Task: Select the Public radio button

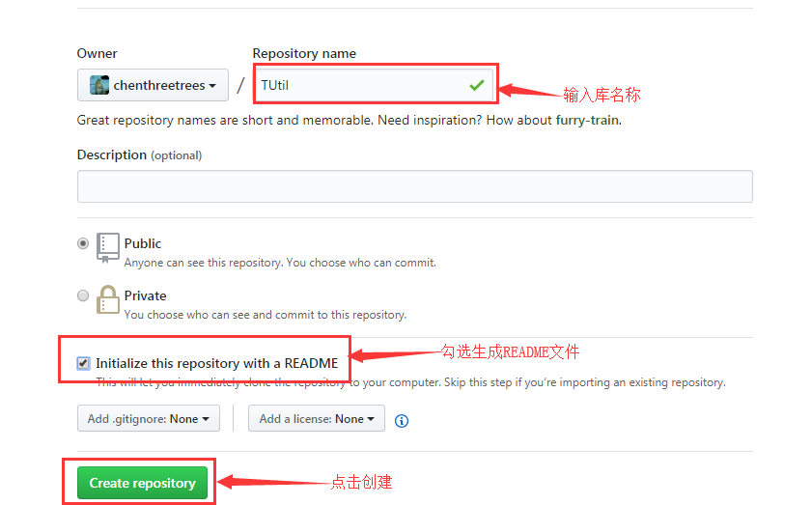Action: [x=83, y=243]
